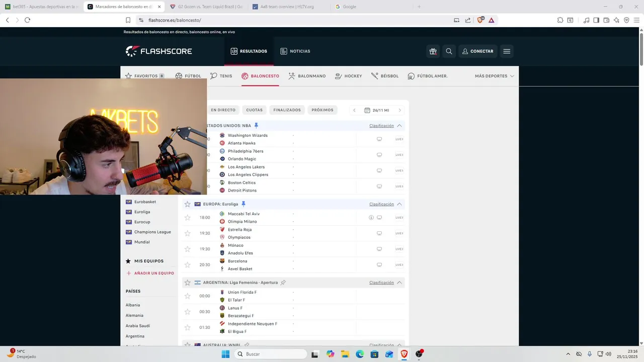Filter matches by PRÓXIMOS
Viewport: 644px width, 362px height.
(x=323, y=110)
